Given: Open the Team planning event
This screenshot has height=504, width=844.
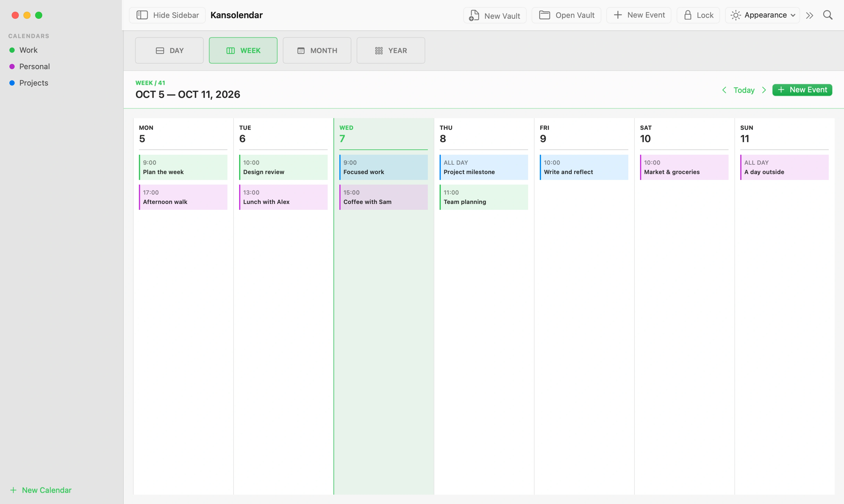Looking at the screenshot, I should click(x=484, y=197).
